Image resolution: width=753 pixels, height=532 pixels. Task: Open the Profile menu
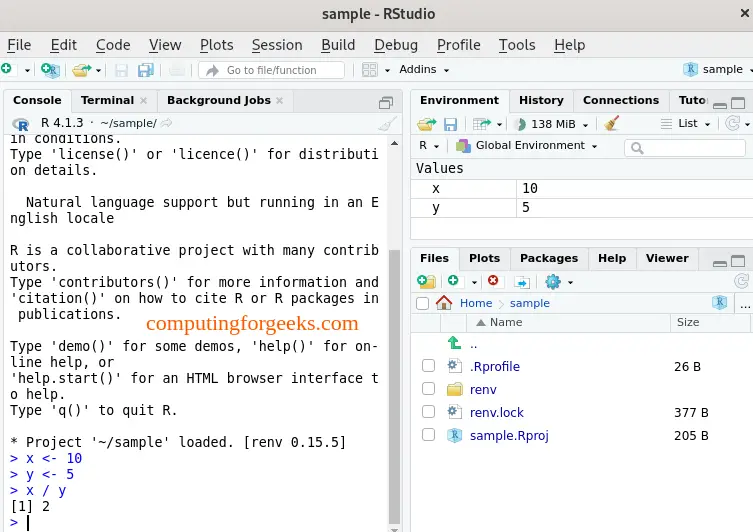[x=459, y=45]
